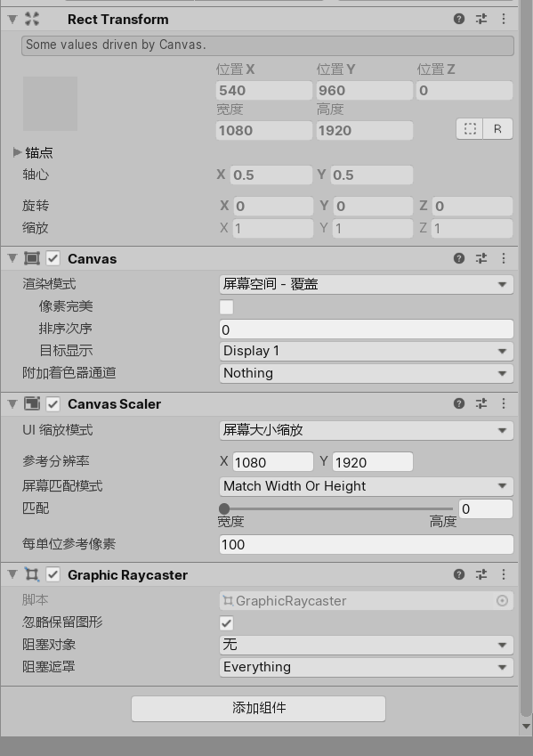Click the Canvas Scaler component icon
533x756 pixels.
(32, 403)
